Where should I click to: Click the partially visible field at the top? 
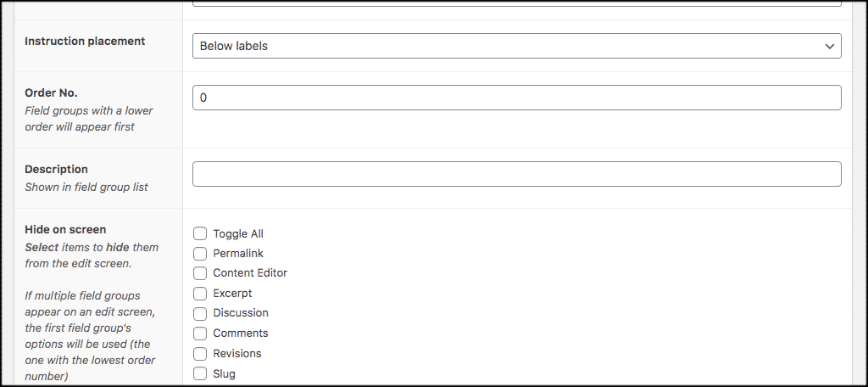click(x=516, y=3)
